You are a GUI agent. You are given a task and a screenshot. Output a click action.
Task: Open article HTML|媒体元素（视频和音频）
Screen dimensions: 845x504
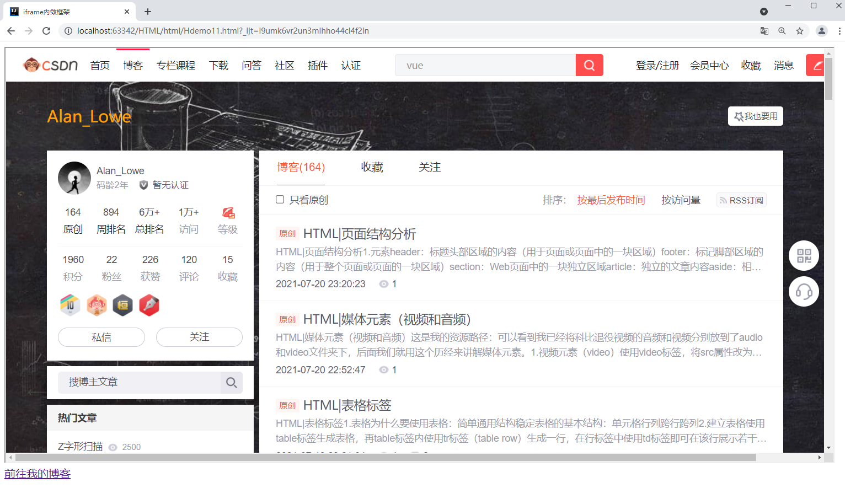(387, 319)
